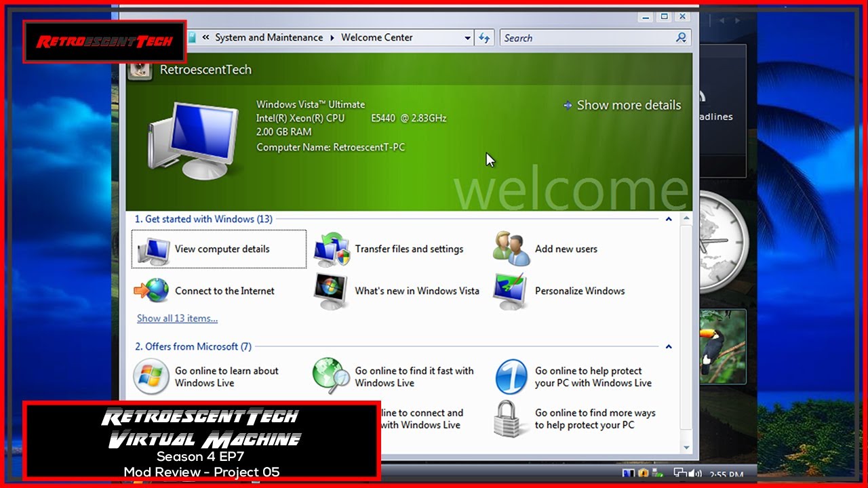Screen dimensions: 868x488
Task: Go to System and Maintenance breadcrumb
Action: point(269,38)
